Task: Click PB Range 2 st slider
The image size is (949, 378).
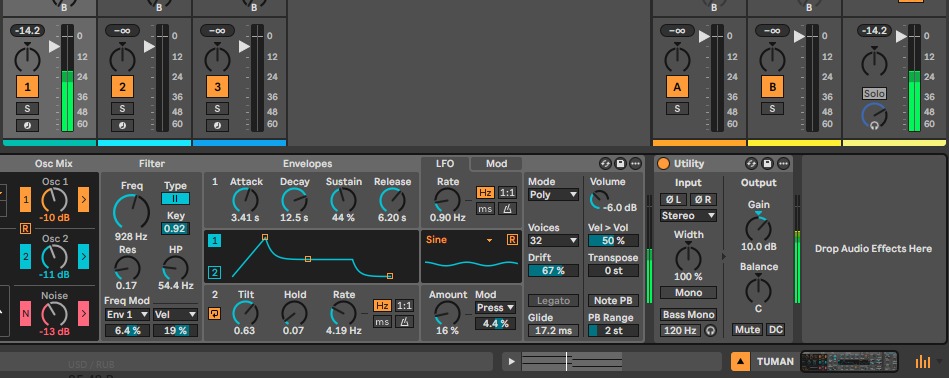Action: pyautogui.click(x=613, y=331)
